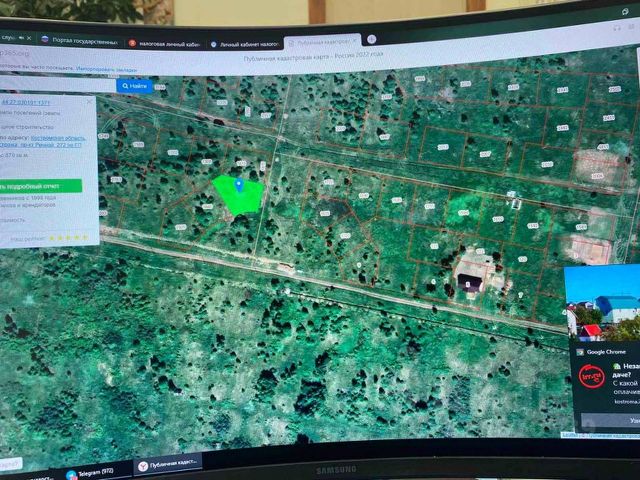The width and height of the screenshot is (640, 480).
Task: Open the Личный кабинет налогоплательщика tab
Action: click(244, 44)
